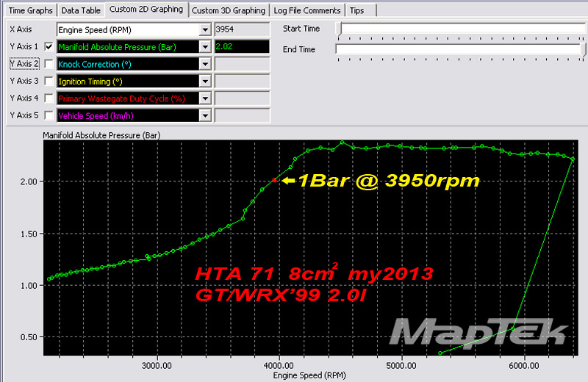Click the Y Axis 2 label

pyautogui.click(x=24, y=64)
